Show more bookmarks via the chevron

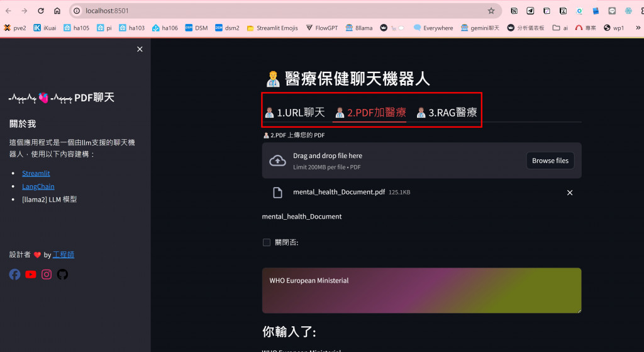[x=638, y=28]
